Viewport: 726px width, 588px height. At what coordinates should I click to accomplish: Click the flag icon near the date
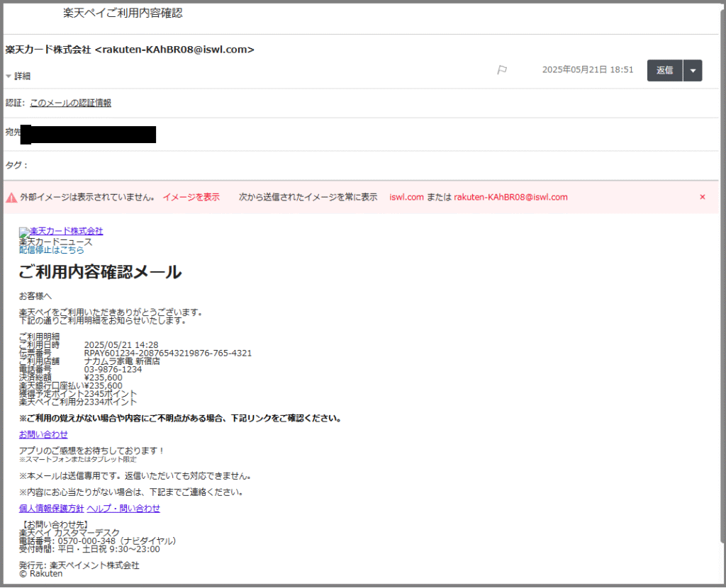[502, 70]
